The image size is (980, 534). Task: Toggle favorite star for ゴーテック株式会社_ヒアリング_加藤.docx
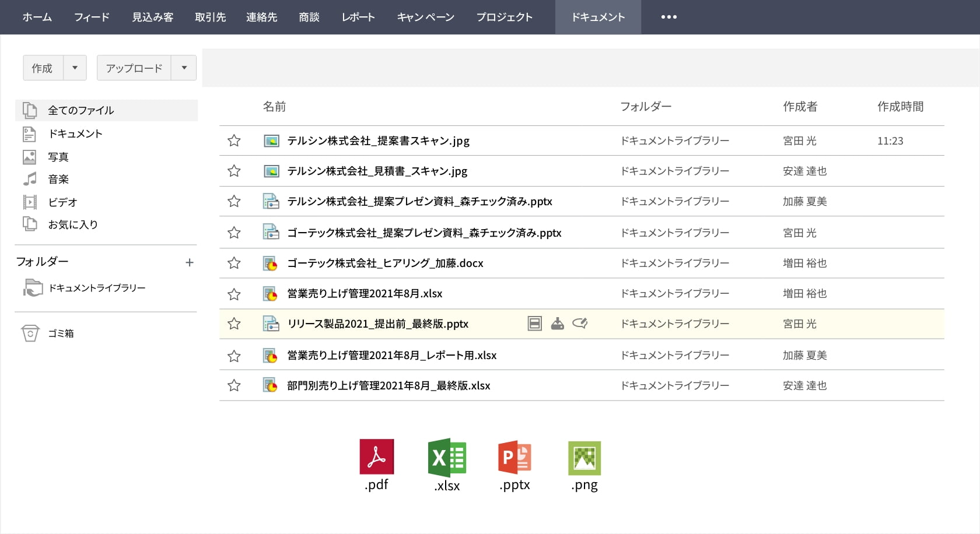coord(234,263)
